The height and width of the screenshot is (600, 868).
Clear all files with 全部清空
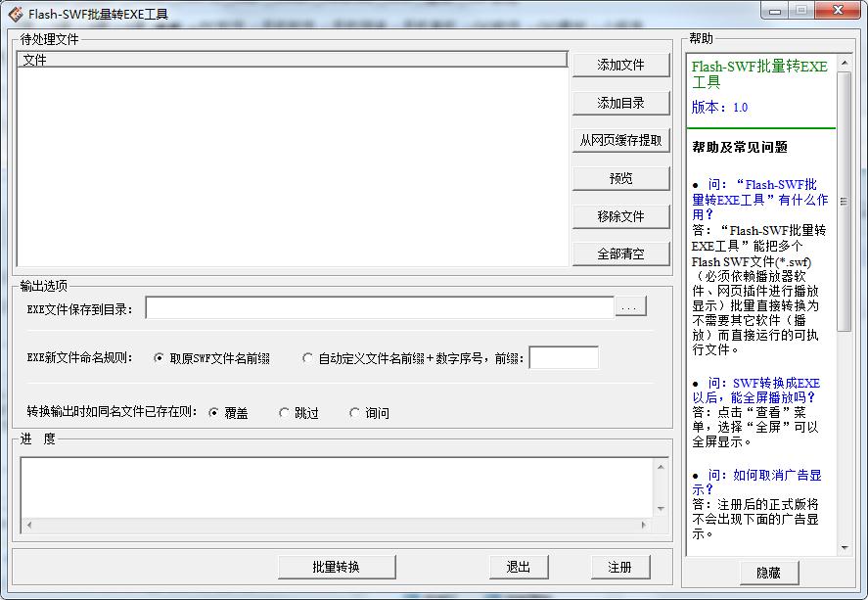pyautogui.click(x=621, y=254)
